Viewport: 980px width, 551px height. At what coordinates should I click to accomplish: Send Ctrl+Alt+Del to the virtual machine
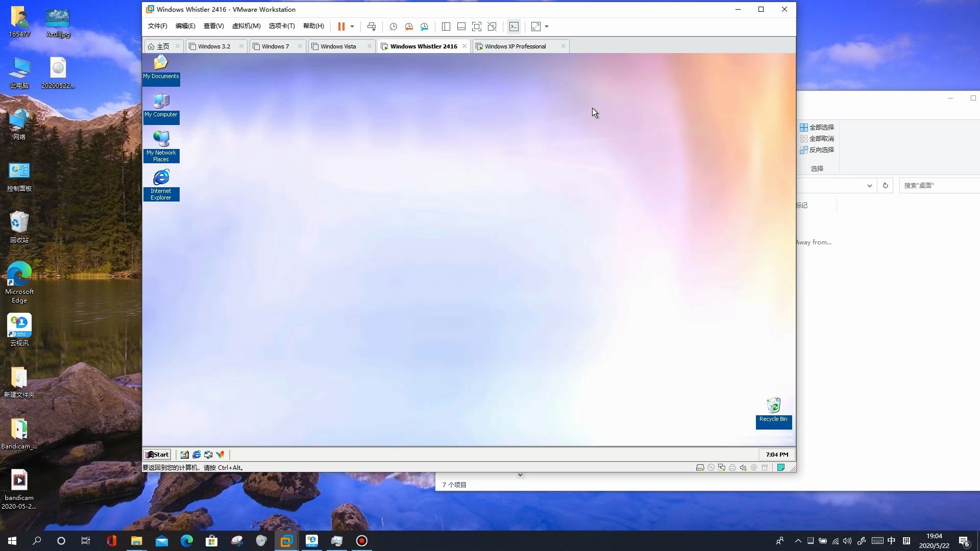[372, 27]
